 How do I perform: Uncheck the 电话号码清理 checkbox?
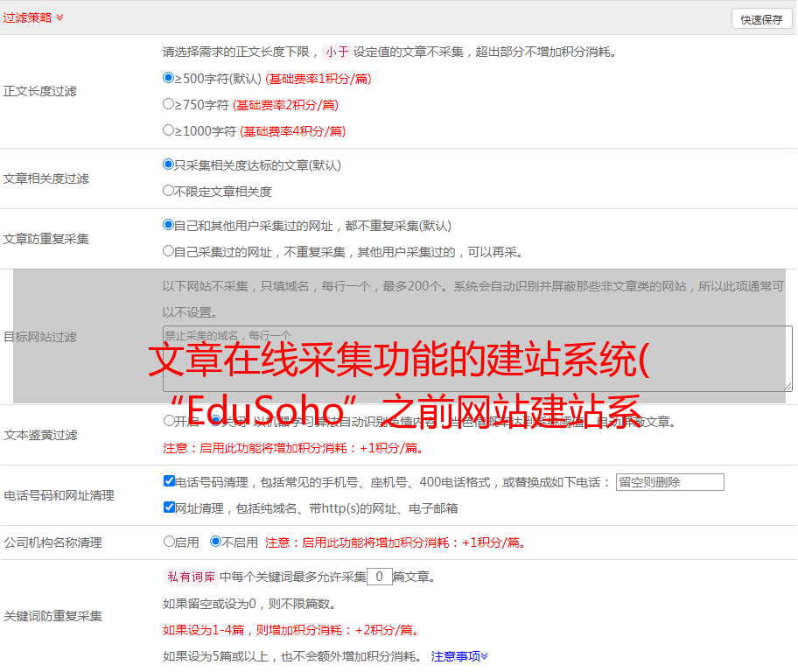(170, 481)
